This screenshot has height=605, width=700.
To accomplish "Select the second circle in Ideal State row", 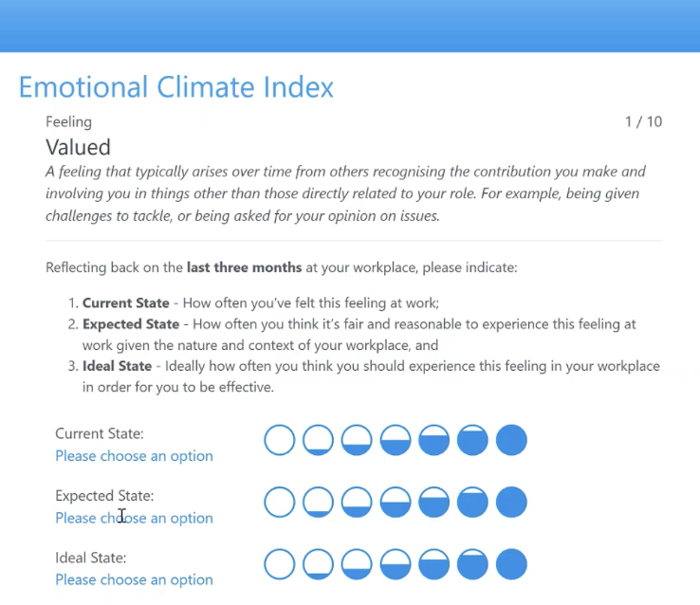I will pyautogui.click(x=319, y=564).
